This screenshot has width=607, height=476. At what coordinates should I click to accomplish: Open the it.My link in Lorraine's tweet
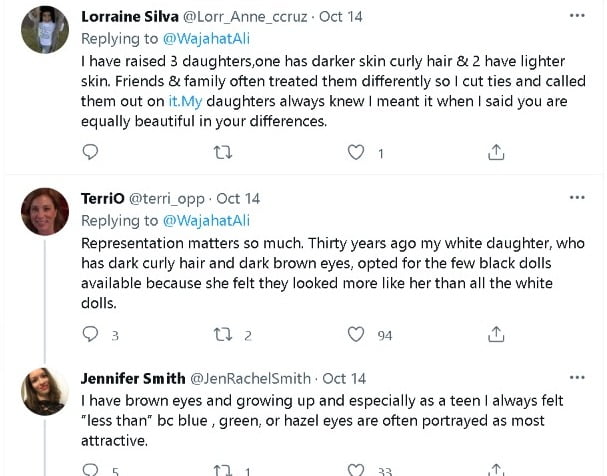183,101
